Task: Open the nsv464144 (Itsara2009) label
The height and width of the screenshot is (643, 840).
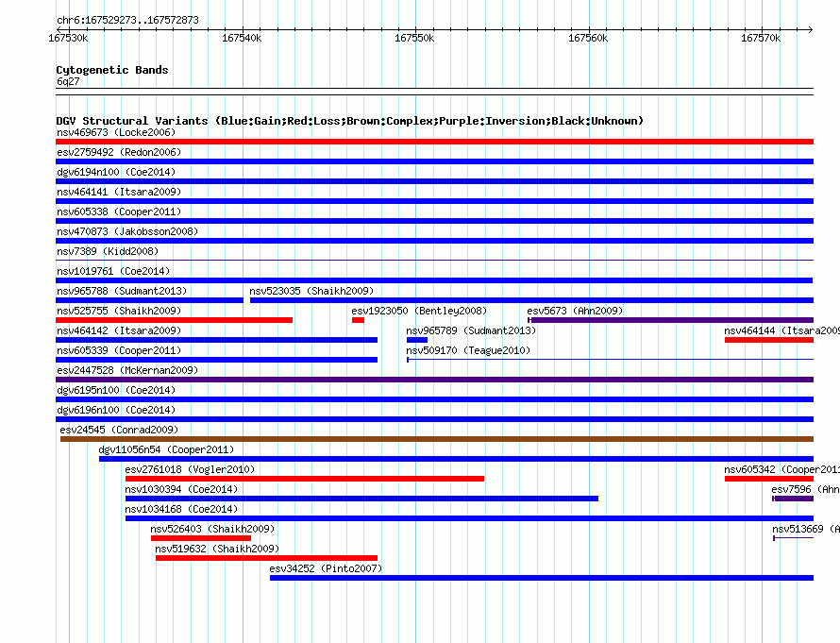Action: coord(782,330)
